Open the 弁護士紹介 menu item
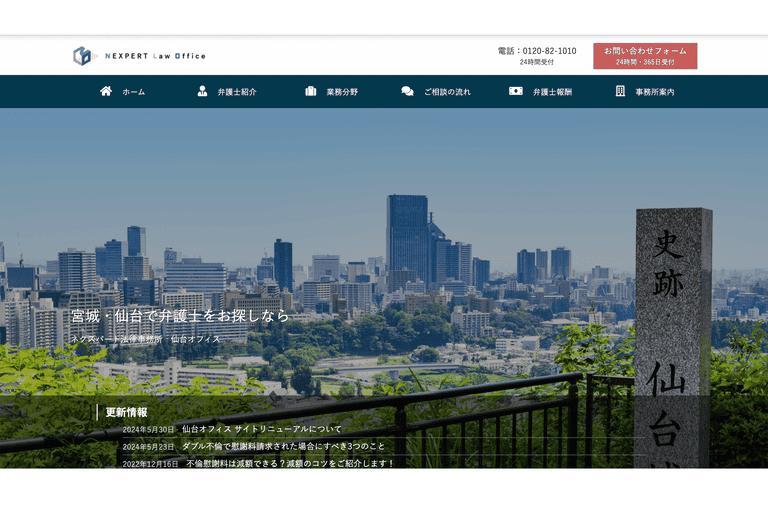Viewport: 768px width, 512px height. 237,92
